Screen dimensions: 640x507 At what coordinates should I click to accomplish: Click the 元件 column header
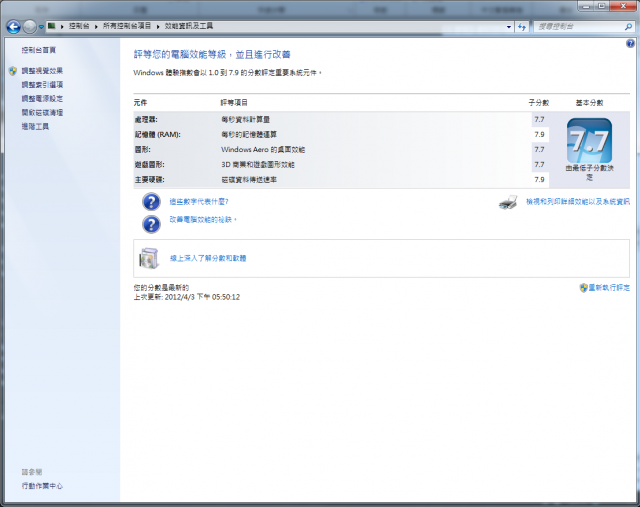(x=140, y=103)
